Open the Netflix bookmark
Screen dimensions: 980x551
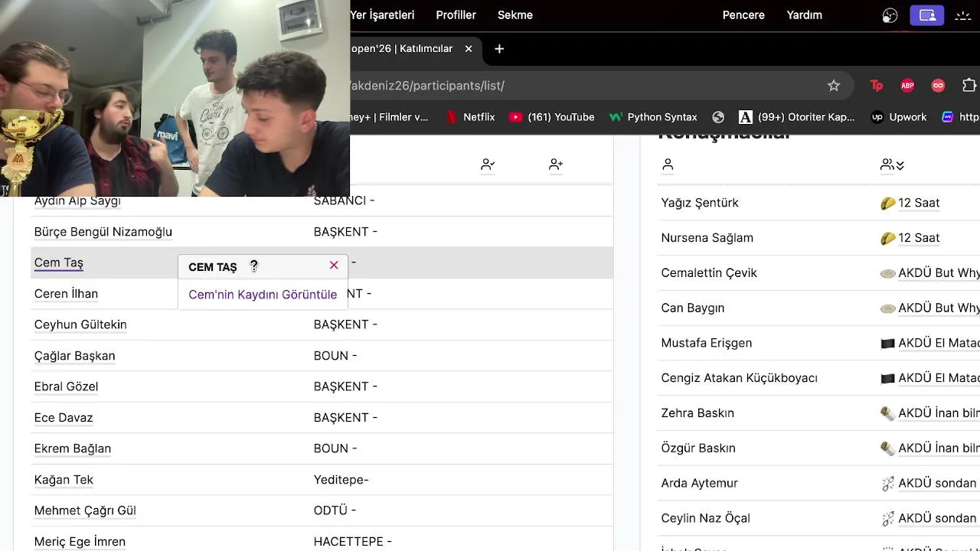pyautogui.click(x=471, y=117)
